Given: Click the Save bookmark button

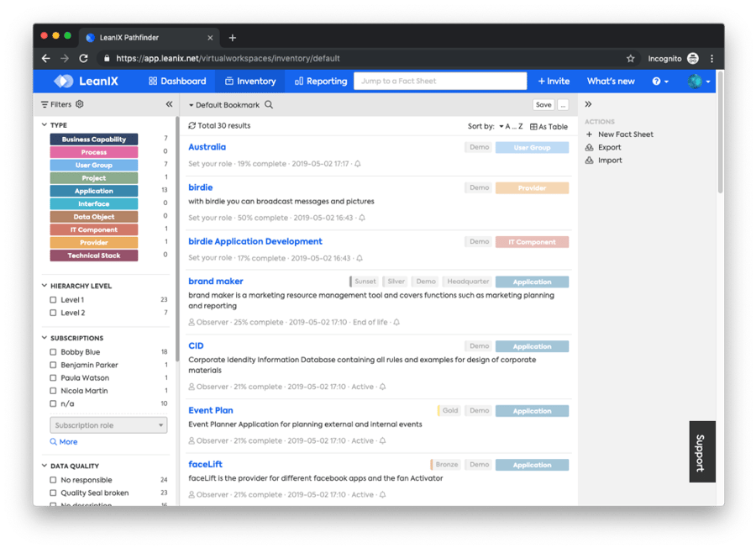Looking at the screenshot, I should (543, 104).
